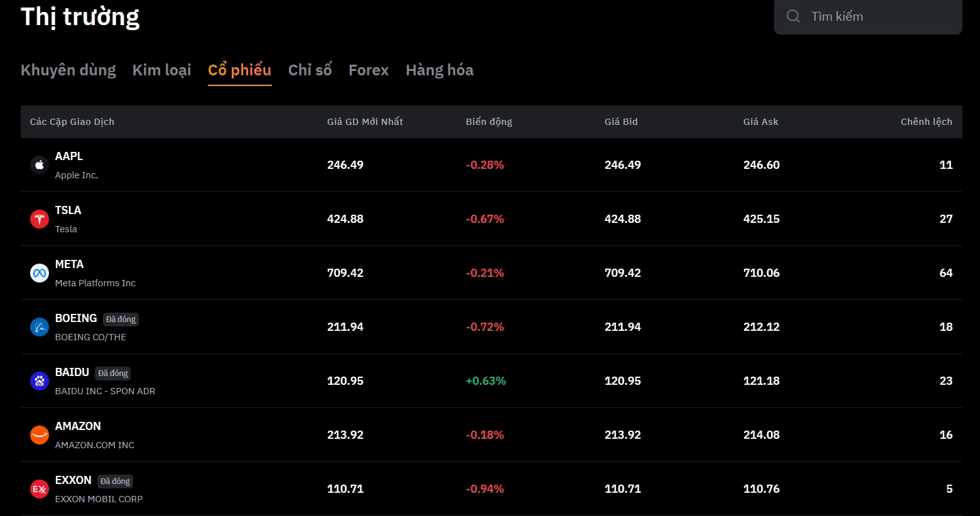Click the Boeing logo icon
This screenshot has width=980, height=516.
(x=40, y=327)
